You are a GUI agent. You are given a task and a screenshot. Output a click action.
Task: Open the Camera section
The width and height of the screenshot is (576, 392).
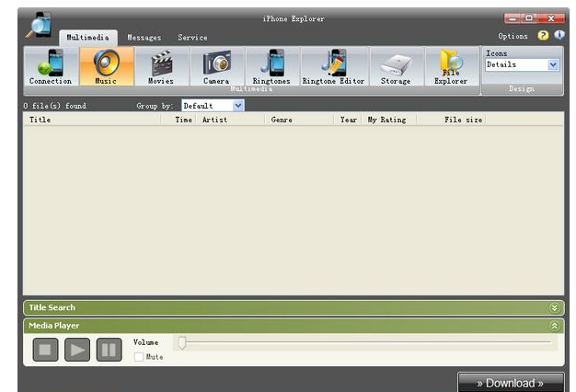tap(216, 66)
